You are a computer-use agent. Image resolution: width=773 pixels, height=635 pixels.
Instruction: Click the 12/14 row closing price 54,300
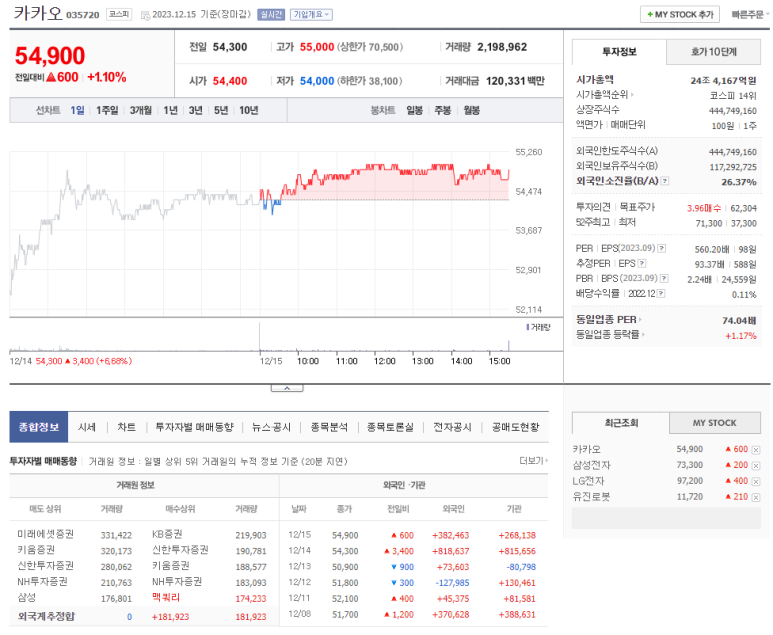(x=345, y=551)
